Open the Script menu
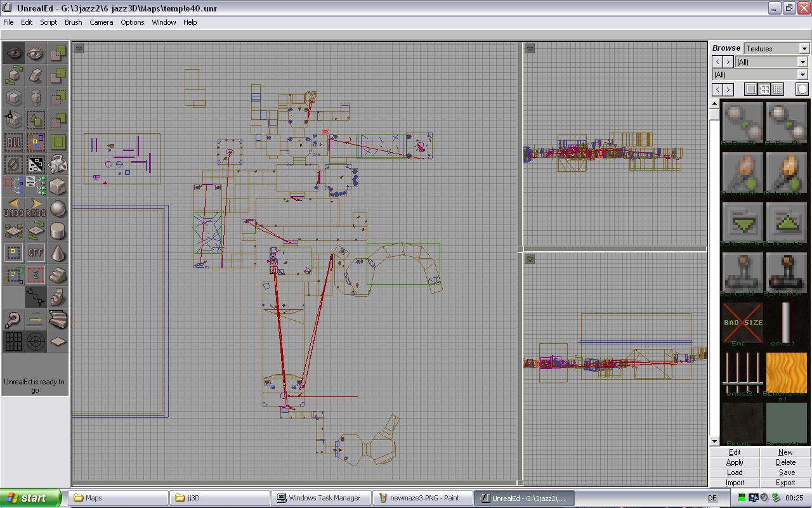812x508 pixels. tap(49, 22)
